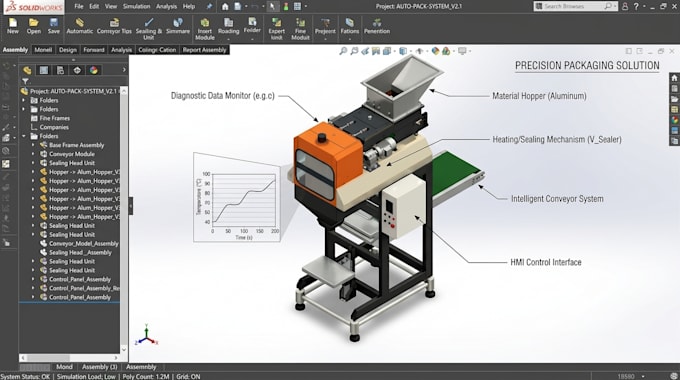Select the Expert Limit tool

click(276, 29)
